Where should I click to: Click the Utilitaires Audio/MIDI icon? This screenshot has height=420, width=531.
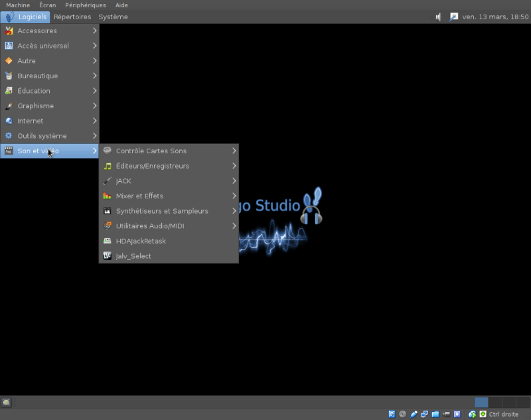click(108, 226)
